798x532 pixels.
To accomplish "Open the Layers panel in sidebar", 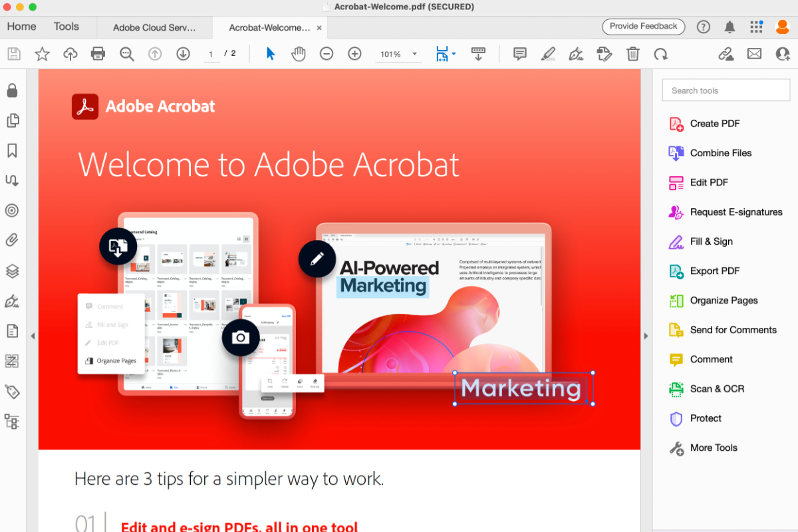I will (x=12, y=271).
